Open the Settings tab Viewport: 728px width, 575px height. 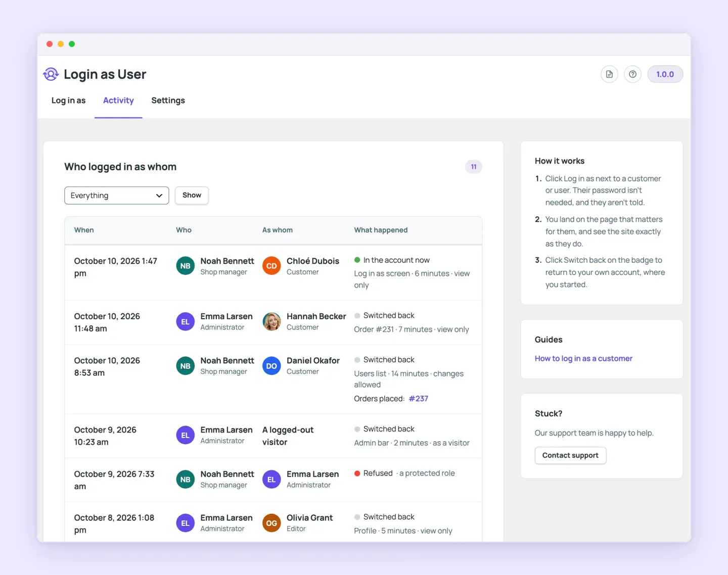tap(168, 101)
